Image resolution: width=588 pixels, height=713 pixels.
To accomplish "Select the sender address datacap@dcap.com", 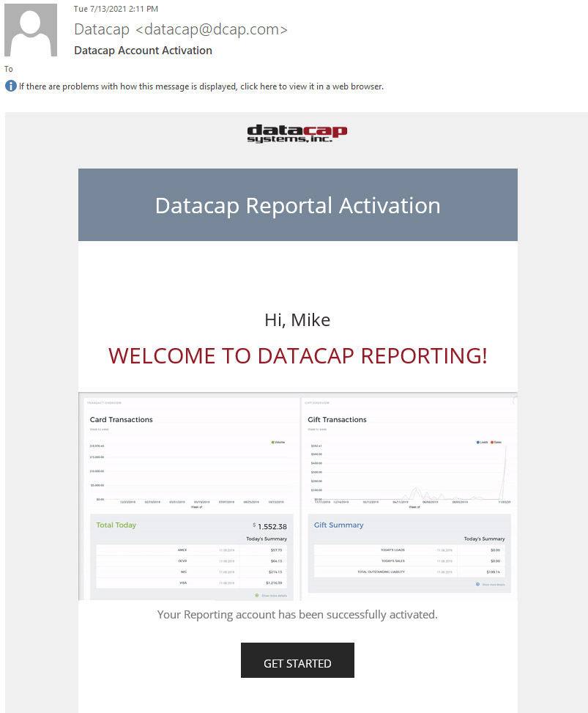I will coord(212,29).
